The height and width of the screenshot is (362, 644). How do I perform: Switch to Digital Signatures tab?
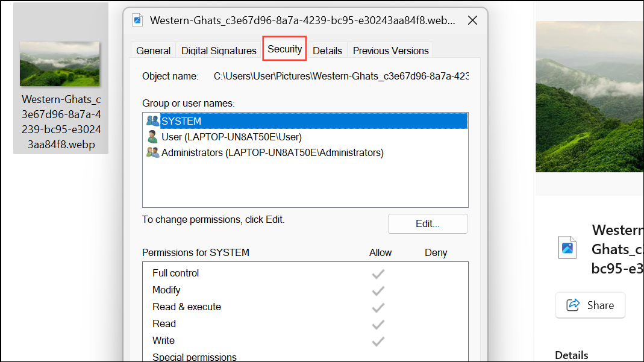[219, 51]
